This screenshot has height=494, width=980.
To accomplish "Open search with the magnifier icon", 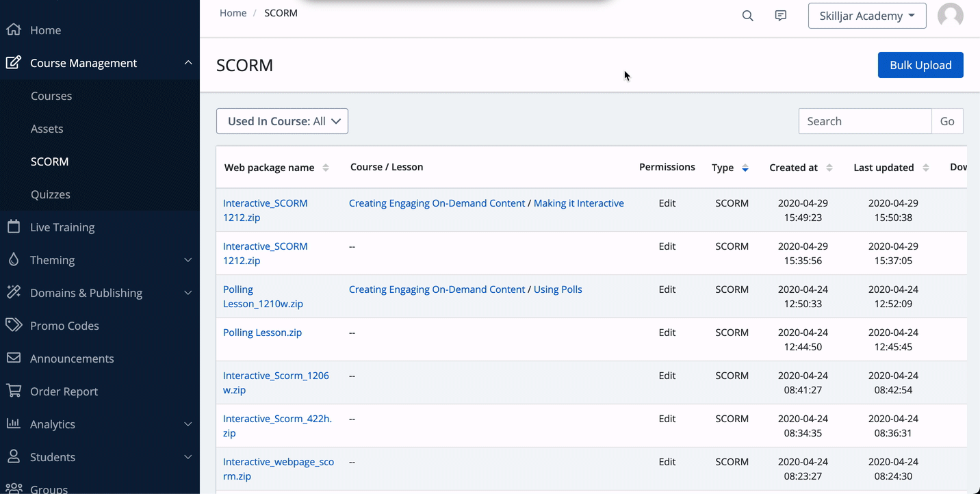I will (x=747, y=16).
